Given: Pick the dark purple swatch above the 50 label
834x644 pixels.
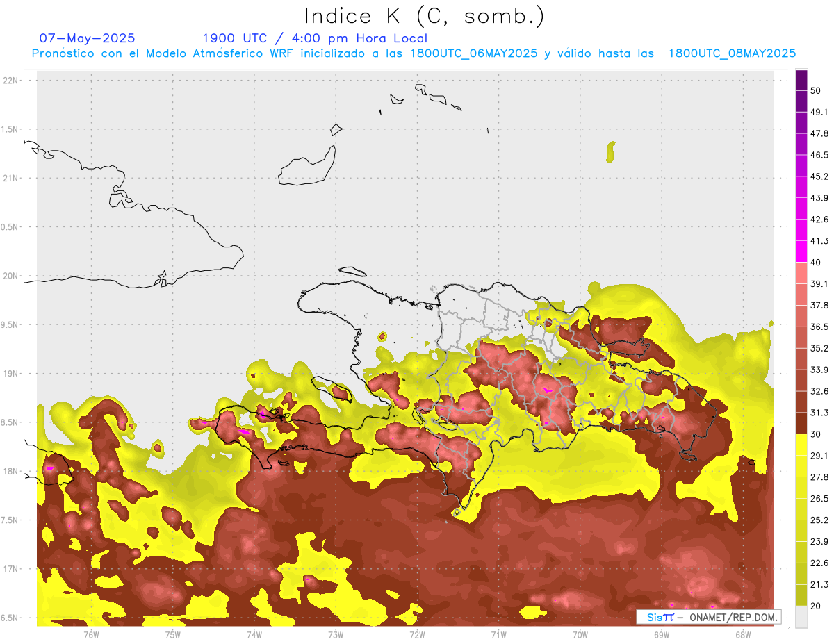Looking at the screenshot, I should [801, 80].
